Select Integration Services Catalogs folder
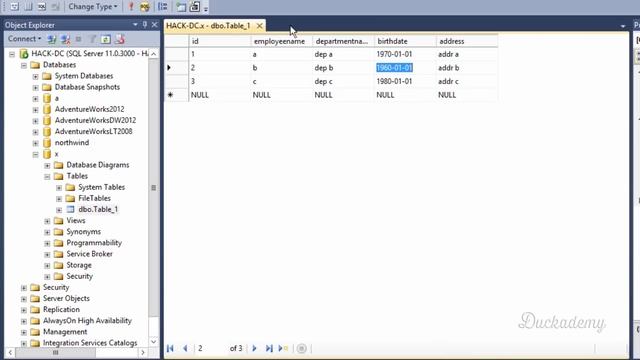Image resolution: width=640 pixels, height=360 pixels. (90, 343)
